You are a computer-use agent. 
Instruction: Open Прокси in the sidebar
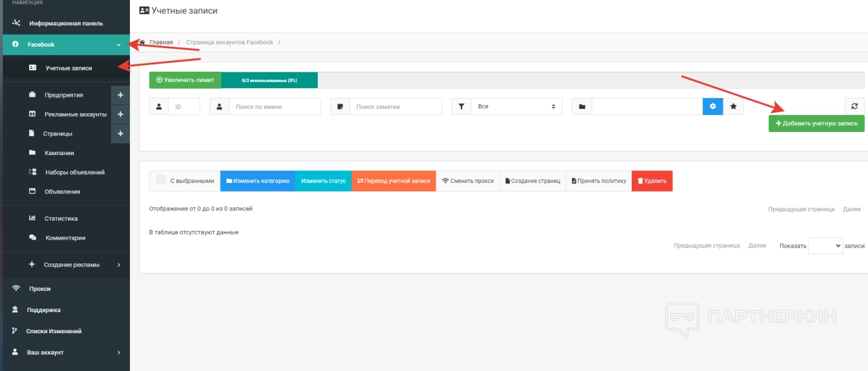pos(39,288)
